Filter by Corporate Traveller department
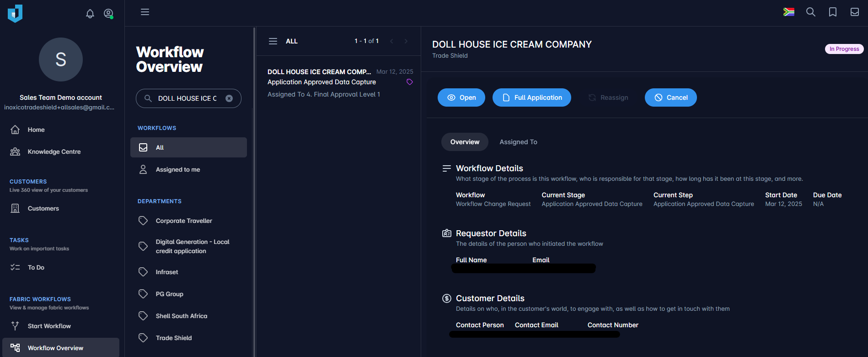 (x=188, y=221)
